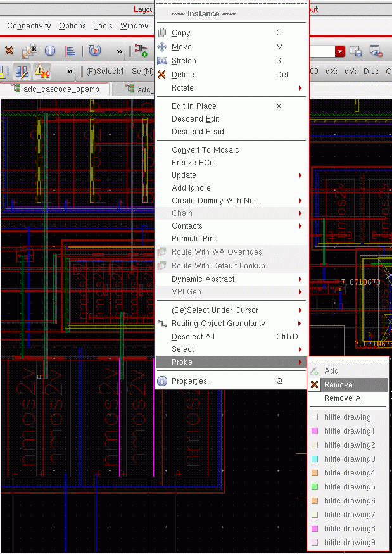The image size is (392, 554).
Task: Click Remove All in Probe submenu
Action: point(345,398)
